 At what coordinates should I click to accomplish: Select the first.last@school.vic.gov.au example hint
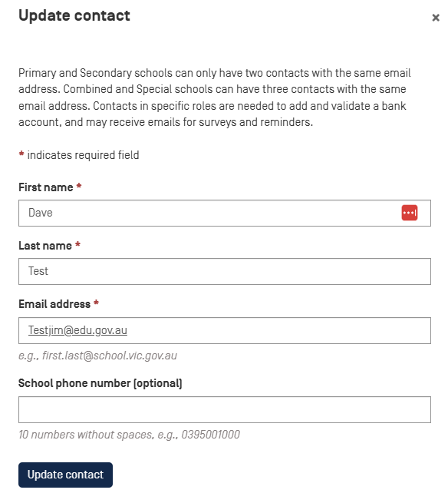pyautogui.click(x=97, y=356)
